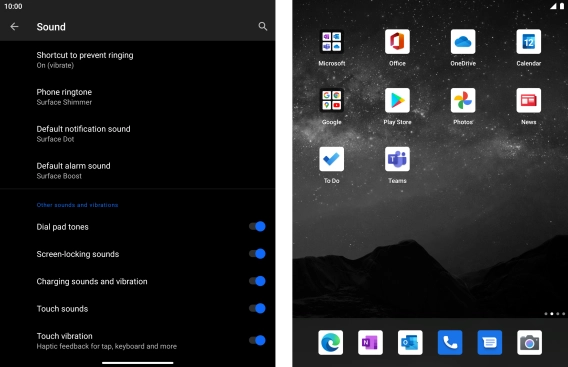Screen dimensions: 568x367
Task: Turn off Charging sounds and vibration
Action: coord(257,281)
